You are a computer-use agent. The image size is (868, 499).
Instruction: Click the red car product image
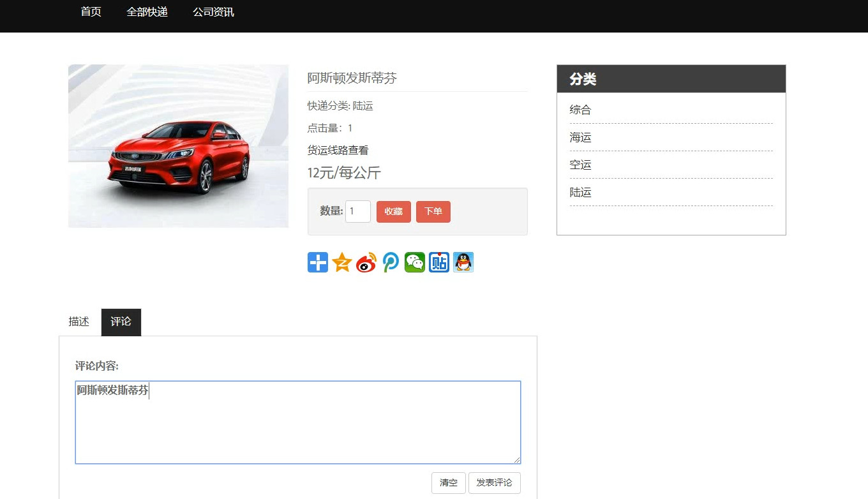point(178,146)
